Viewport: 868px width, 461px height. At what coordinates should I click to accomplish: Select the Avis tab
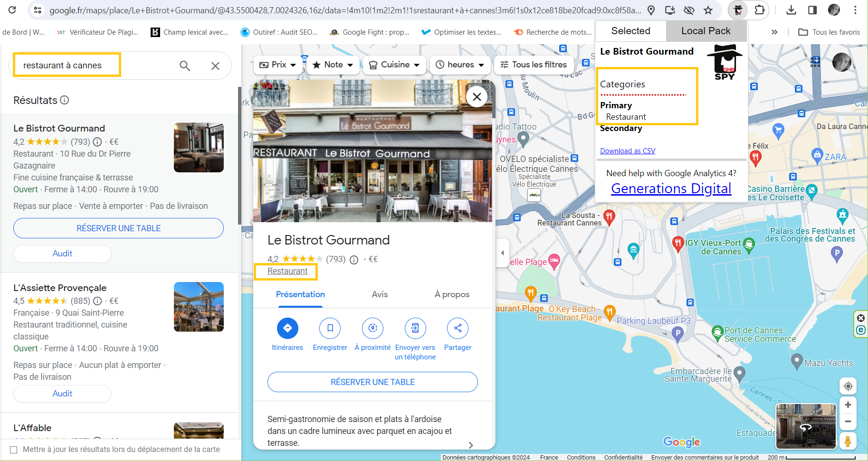click(x=380, y=294)
